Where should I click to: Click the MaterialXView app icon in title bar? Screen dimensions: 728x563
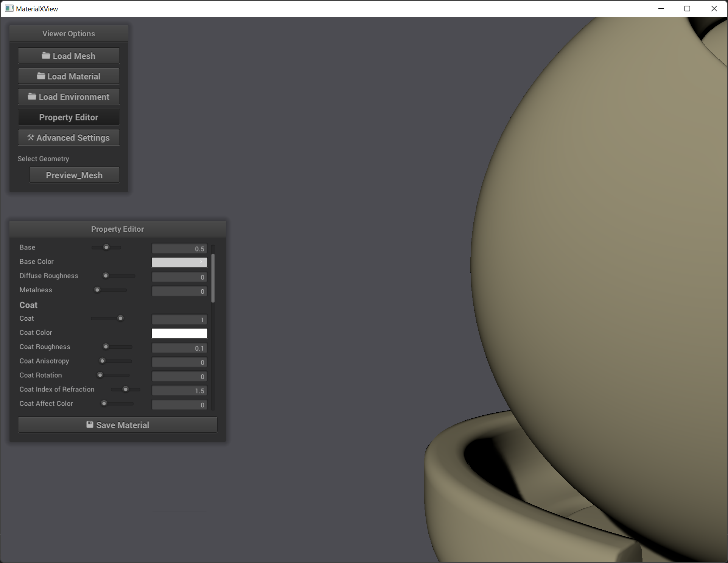[x=9, y=8]
